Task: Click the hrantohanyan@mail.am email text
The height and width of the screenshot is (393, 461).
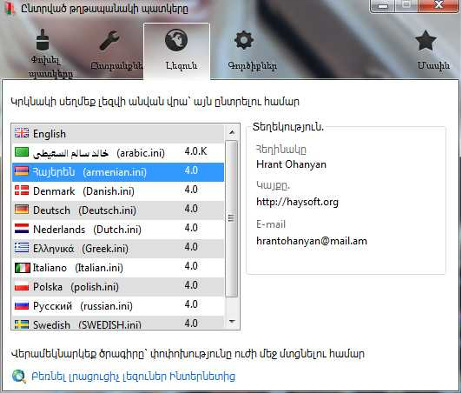Action: pyautogui.click(x=312, y=241)
